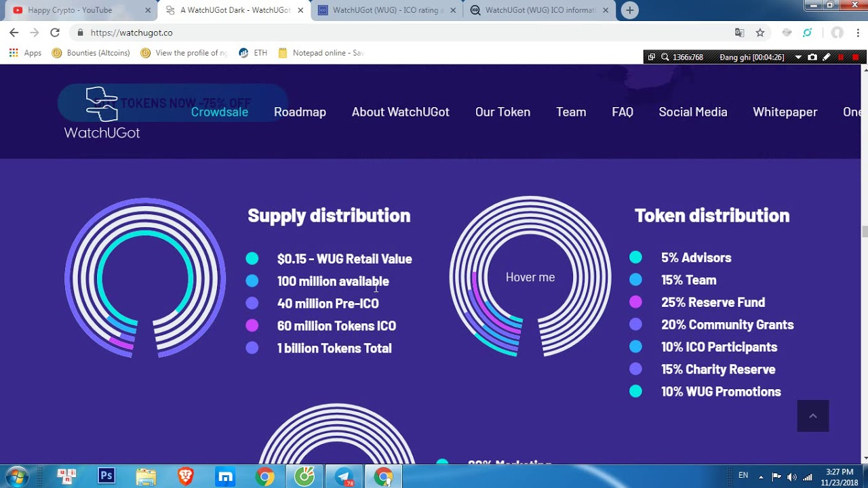Click the 25% Reserve Fund legend dot
Screen dimensions: 868x488
635,302
